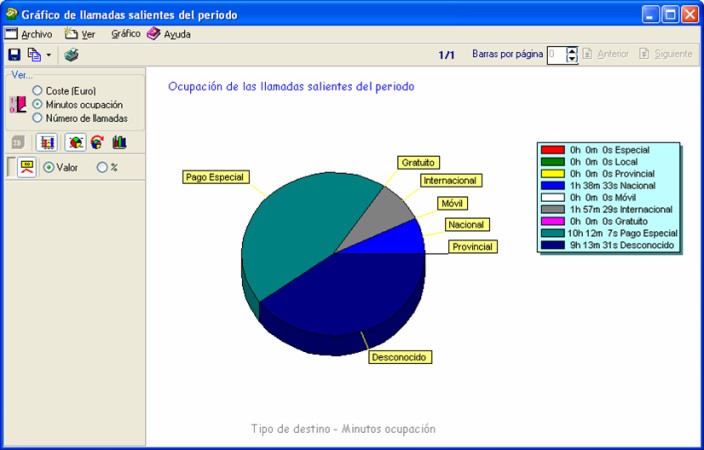Increase Barras por página with up arrow

pyautogui.click(x=572, y=50)
